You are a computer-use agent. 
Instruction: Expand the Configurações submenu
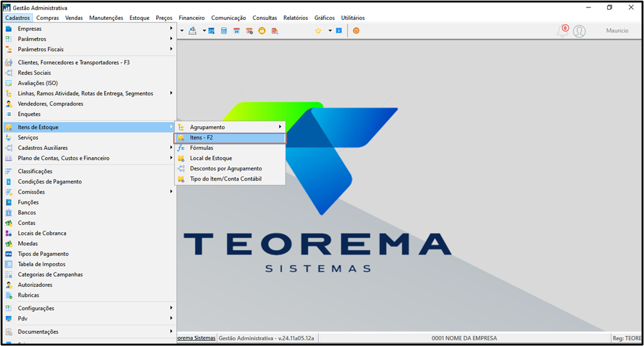[171, 308]
